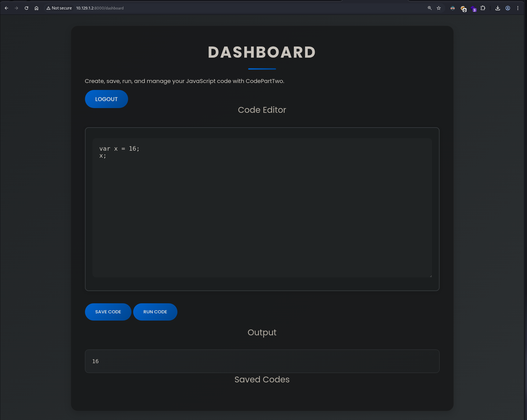The height and width of the screenshot is (420, 527).
Task: Reload the dashboard page
Action: [x=26, y=8]
